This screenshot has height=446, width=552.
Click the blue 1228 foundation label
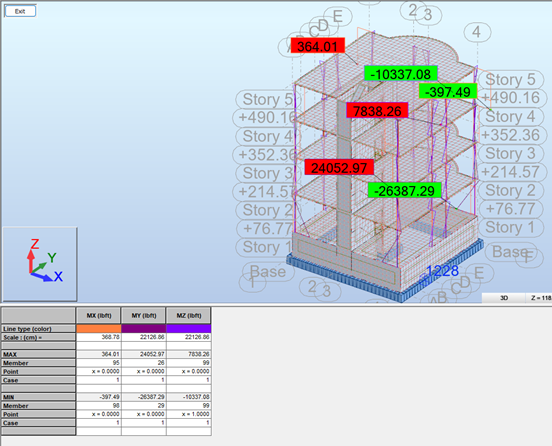(x=441, y=271)
